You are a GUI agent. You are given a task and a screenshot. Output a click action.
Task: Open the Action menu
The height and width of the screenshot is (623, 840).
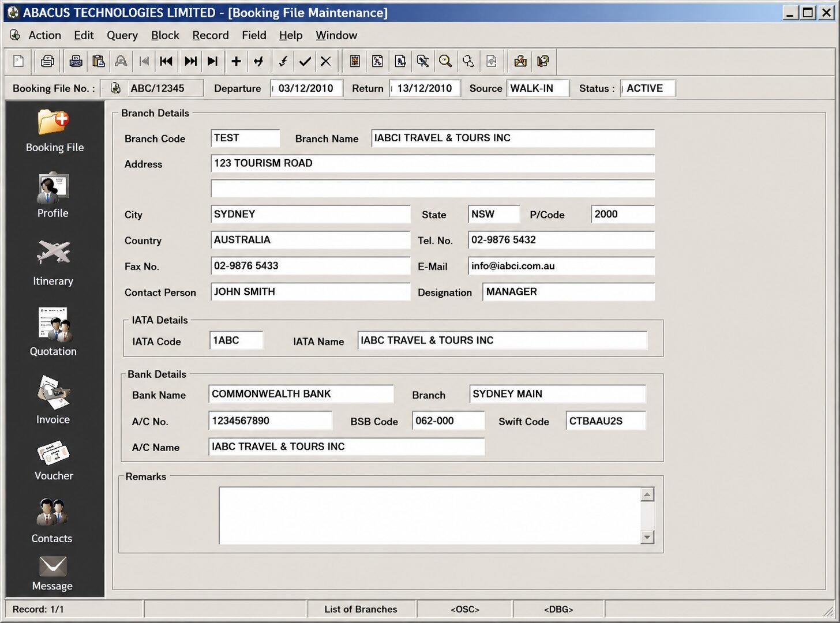click(44, 35)
